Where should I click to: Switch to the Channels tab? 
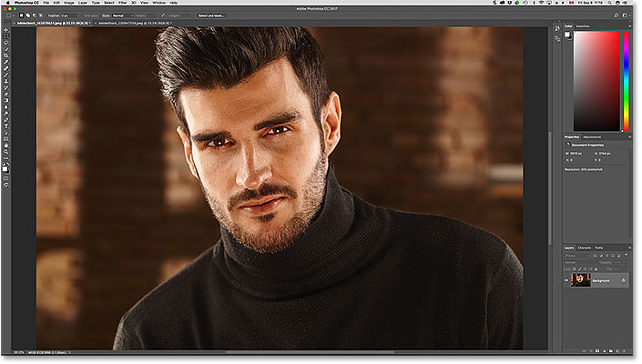(585, 248)
